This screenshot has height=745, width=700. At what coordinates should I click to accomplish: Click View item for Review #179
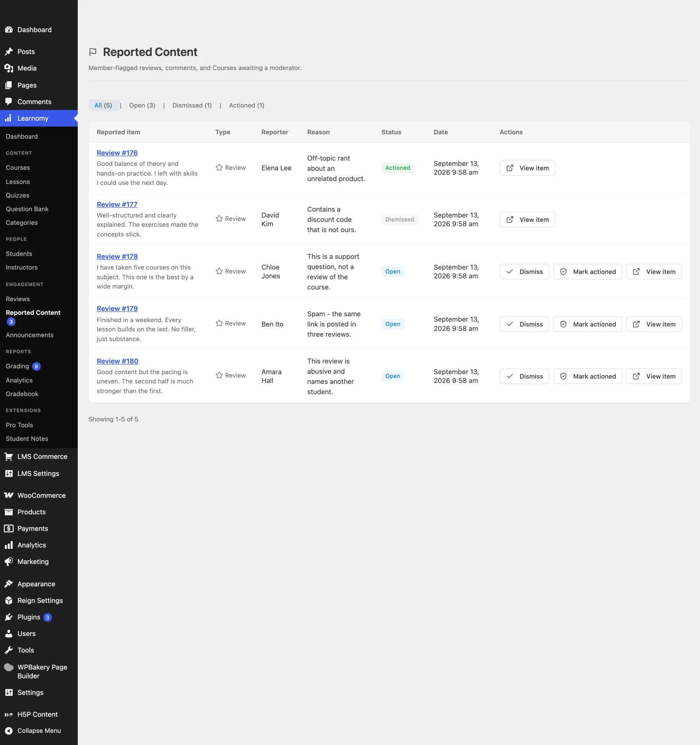click(x=654, y=324)
